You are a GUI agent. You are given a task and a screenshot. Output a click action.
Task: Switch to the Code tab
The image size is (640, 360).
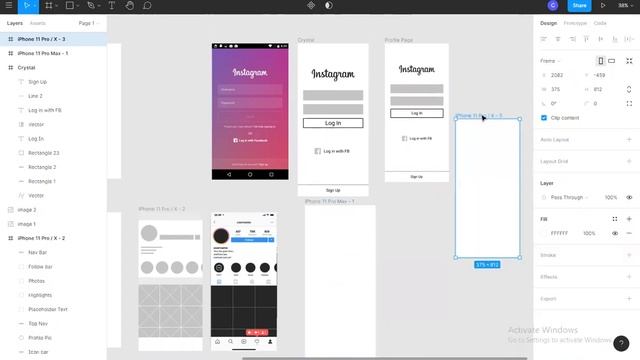(x=600, y=23)
